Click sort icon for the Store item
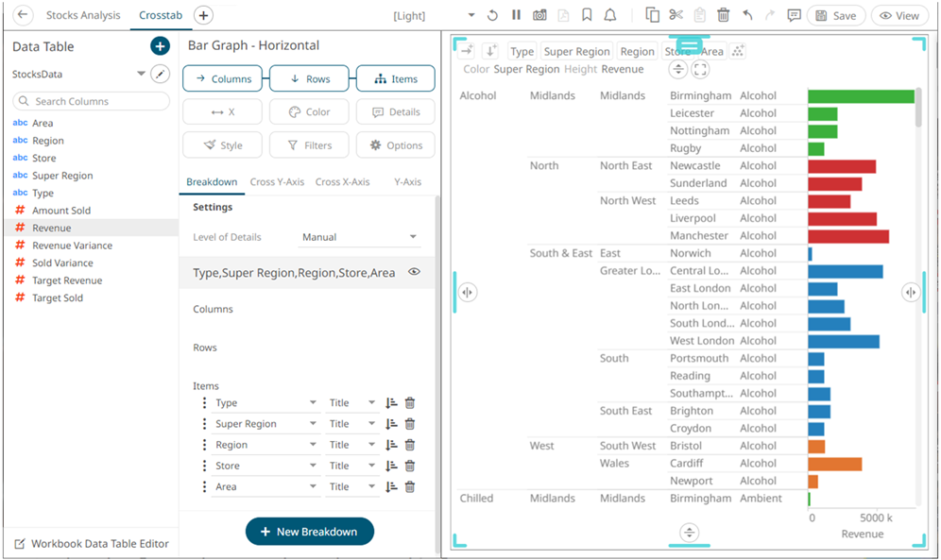 tap(391, 466)
